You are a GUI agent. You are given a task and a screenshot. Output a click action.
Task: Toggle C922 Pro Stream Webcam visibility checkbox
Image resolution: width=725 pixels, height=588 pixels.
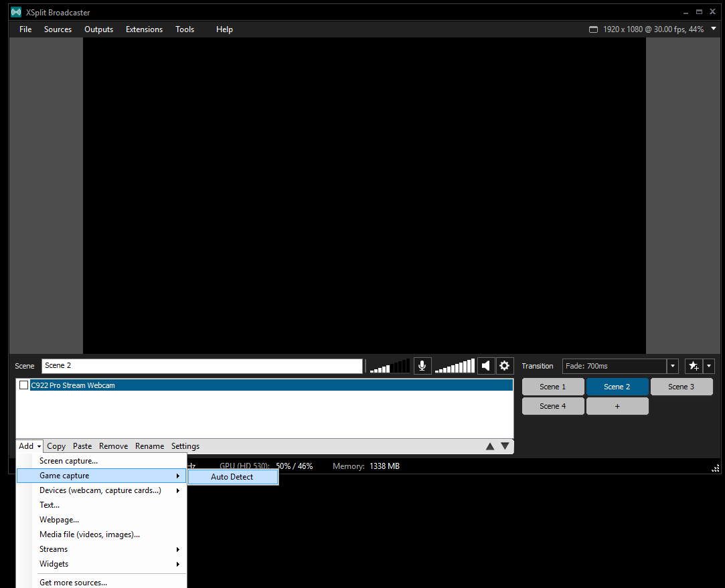(23, 385)
